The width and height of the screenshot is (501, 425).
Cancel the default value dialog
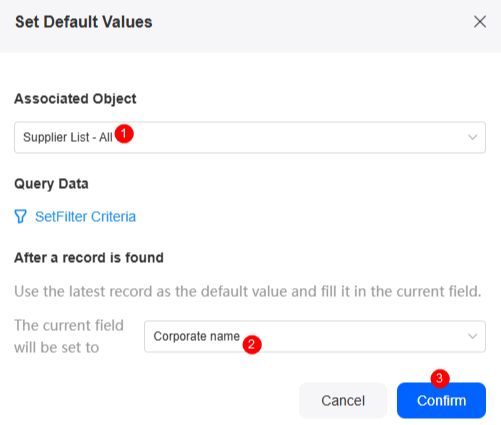tap(343, 400)
